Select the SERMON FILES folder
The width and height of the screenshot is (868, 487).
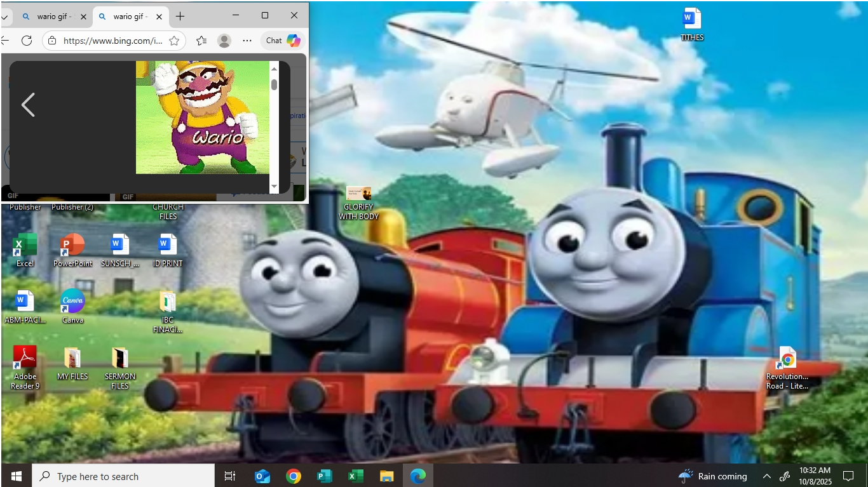tap(120, 368)
